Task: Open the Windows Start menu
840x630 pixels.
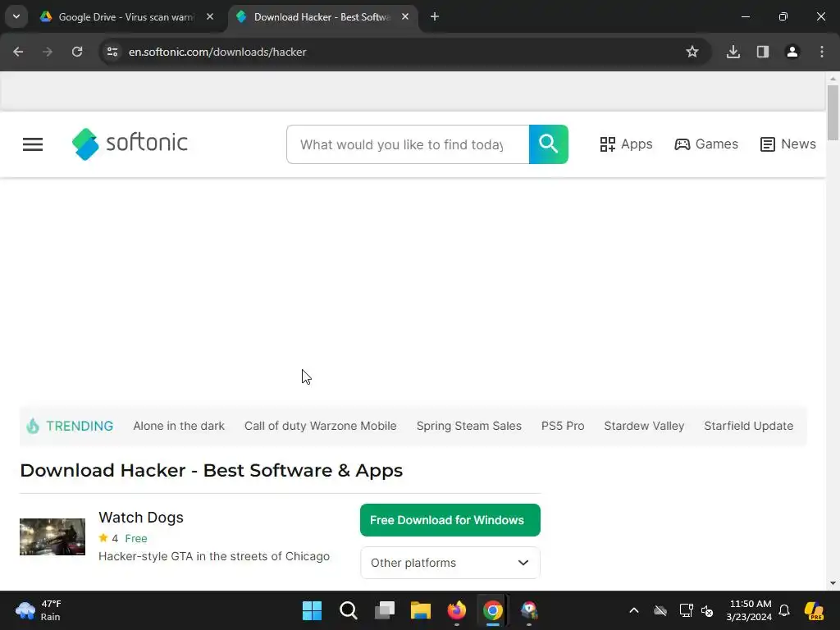Action: 312,610
